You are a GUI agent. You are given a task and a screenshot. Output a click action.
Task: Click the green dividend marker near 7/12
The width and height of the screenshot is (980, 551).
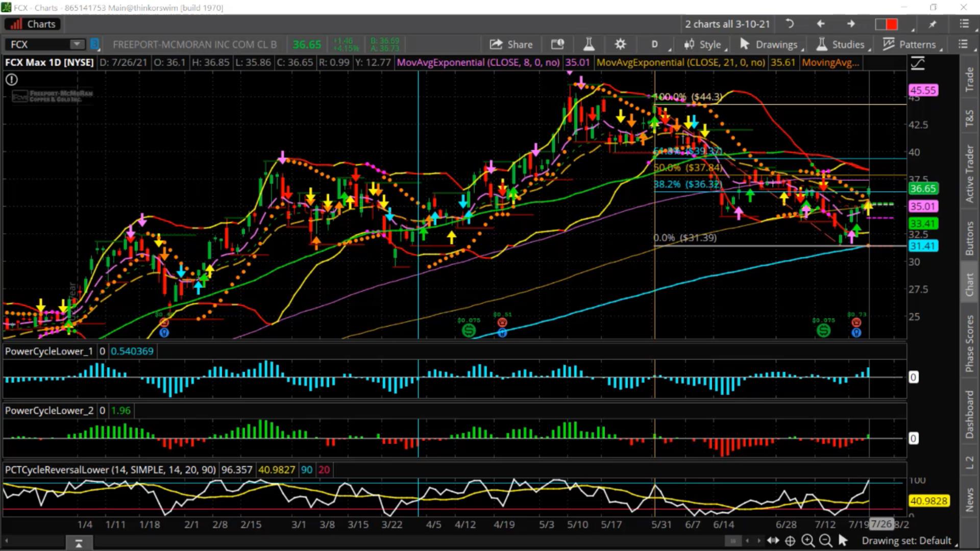coord(823,331)
